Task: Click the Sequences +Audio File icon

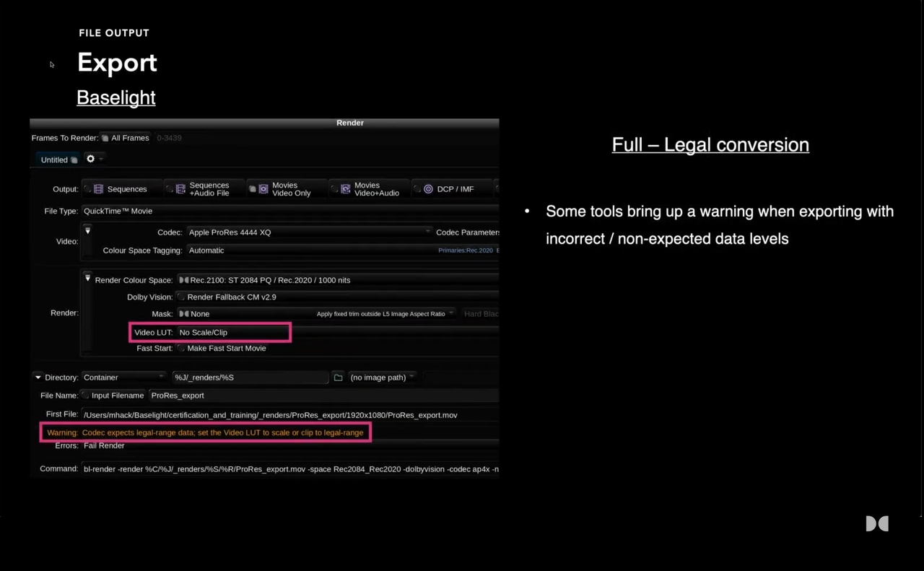Action: click(180, 189)
